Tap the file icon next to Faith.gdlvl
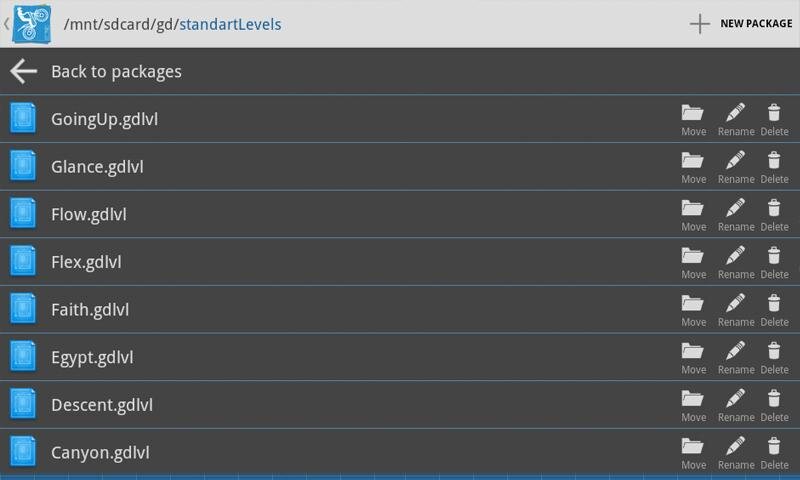Image resolution: width=800 pixels, height=480 pixels. point(23,309)
